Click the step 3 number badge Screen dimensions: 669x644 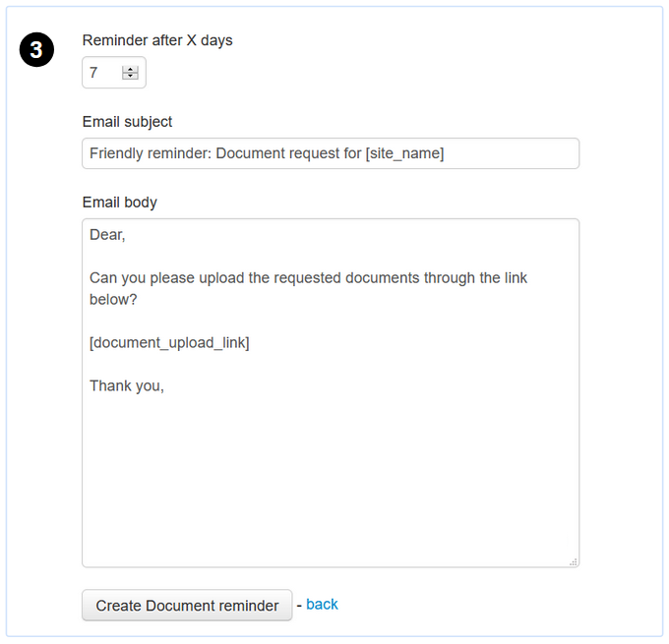click(x=36, y=51)
